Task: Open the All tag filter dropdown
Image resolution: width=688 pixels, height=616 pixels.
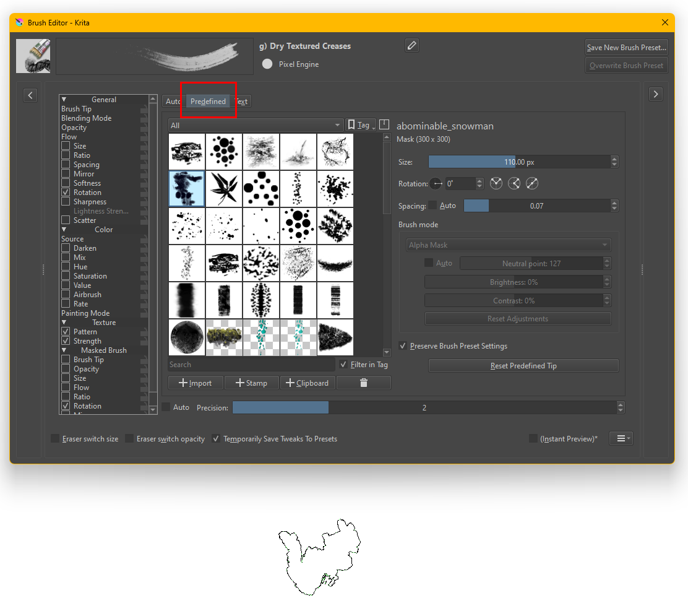Action: point(256,125)
